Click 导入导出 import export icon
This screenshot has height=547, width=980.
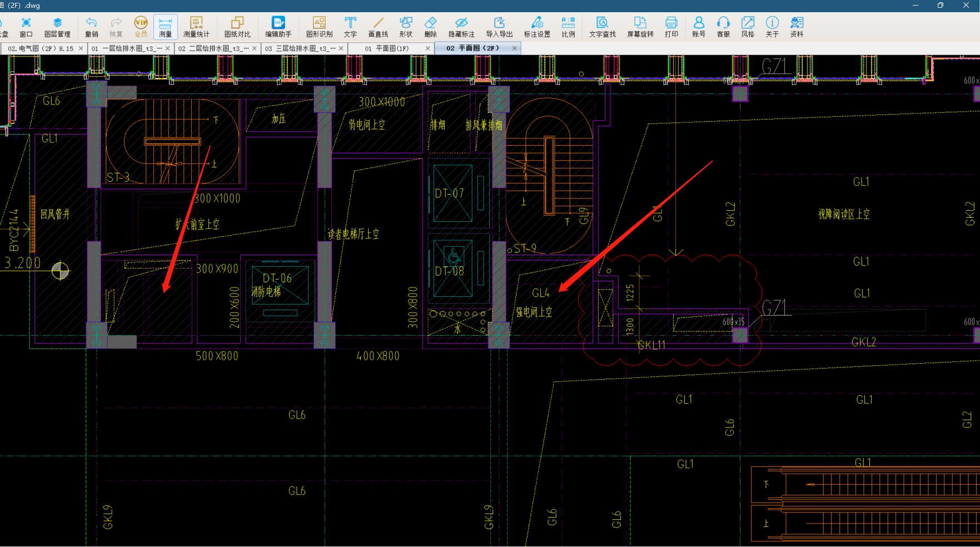pos(499,27)
